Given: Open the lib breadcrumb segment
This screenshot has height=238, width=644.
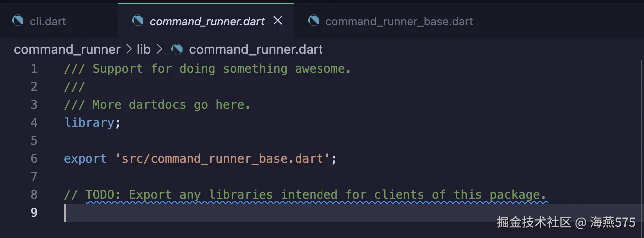Looking at the screenshot, I should pos(143,49).
